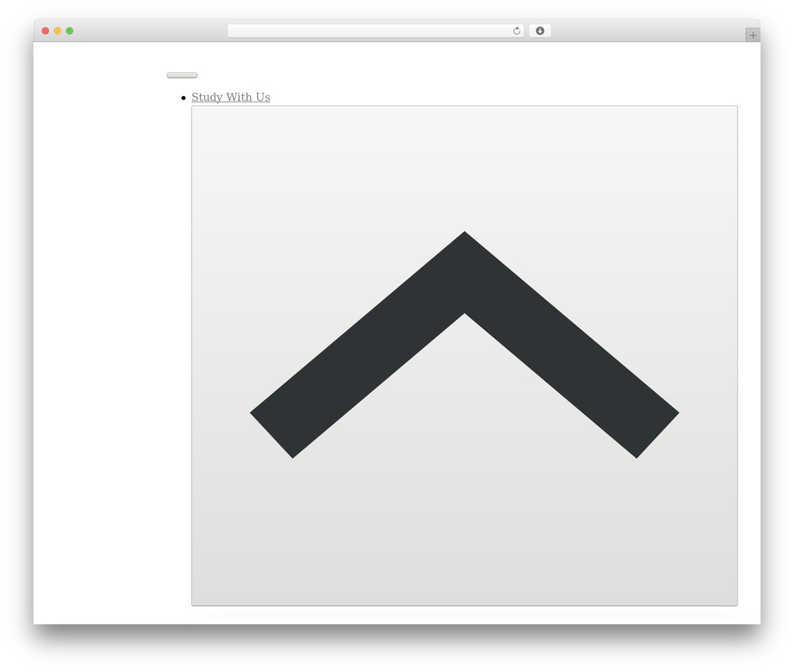Click the large upward chevron icon

tap(465, 345)
